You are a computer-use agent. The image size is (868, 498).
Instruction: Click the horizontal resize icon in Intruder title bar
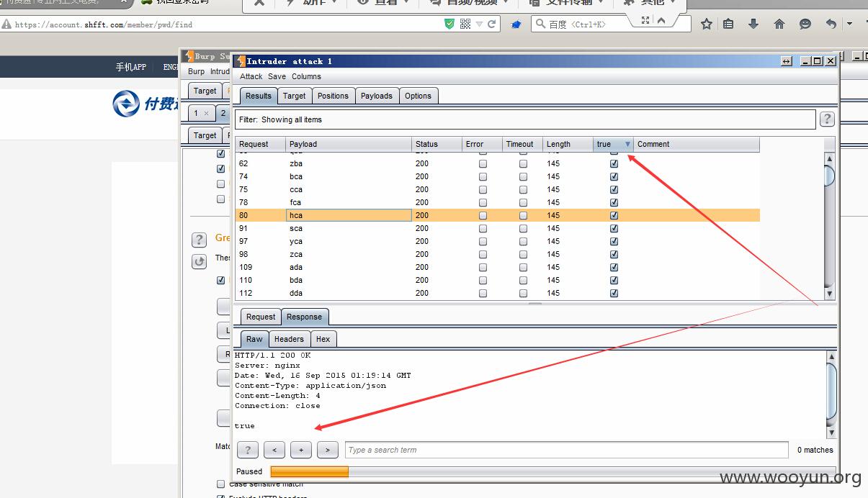[x=787, y=61]
